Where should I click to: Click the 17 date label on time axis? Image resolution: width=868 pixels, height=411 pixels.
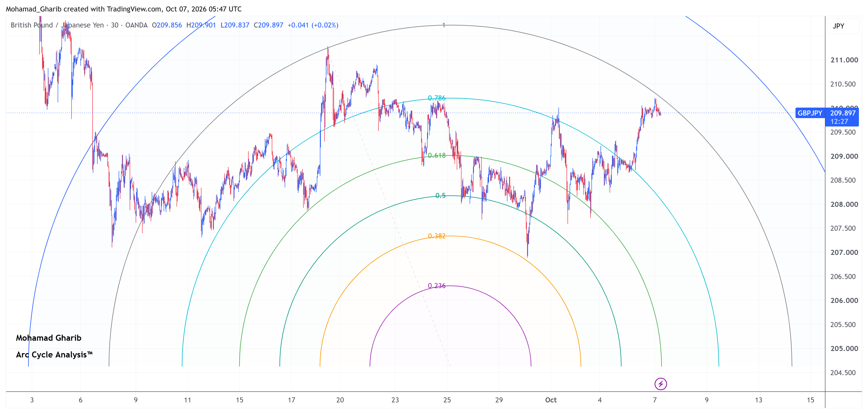(291, 400)
